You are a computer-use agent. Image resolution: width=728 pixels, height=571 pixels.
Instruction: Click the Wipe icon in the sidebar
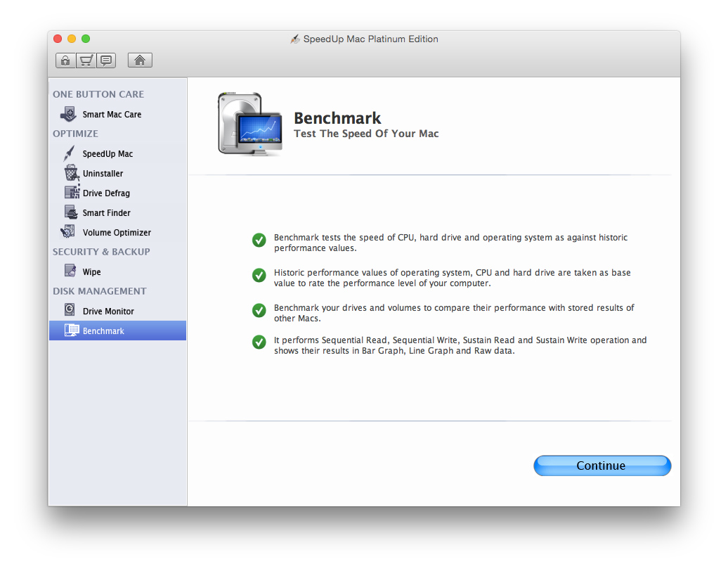[x=70, y=271]
